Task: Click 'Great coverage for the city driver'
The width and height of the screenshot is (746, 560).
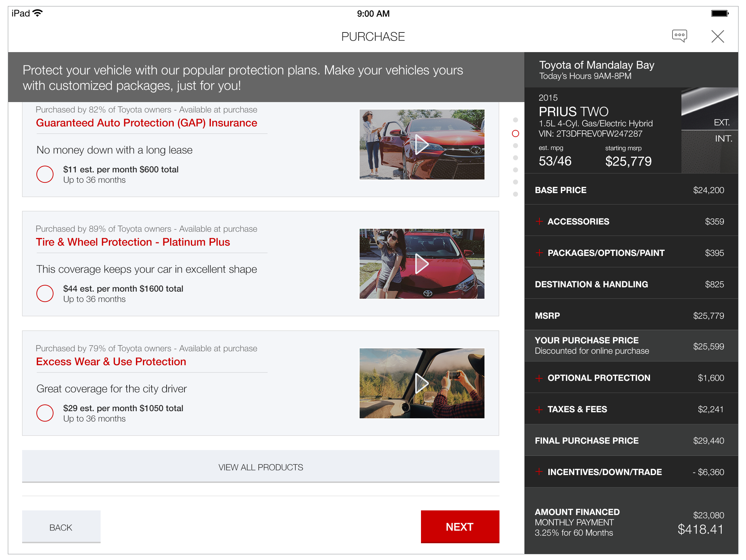Action: click(x=111, y=389)
